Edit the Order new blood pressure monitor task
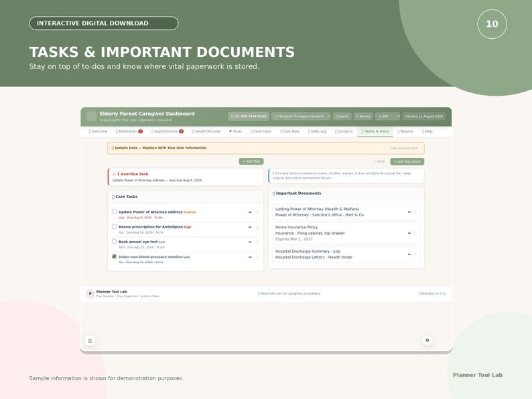 250,257
